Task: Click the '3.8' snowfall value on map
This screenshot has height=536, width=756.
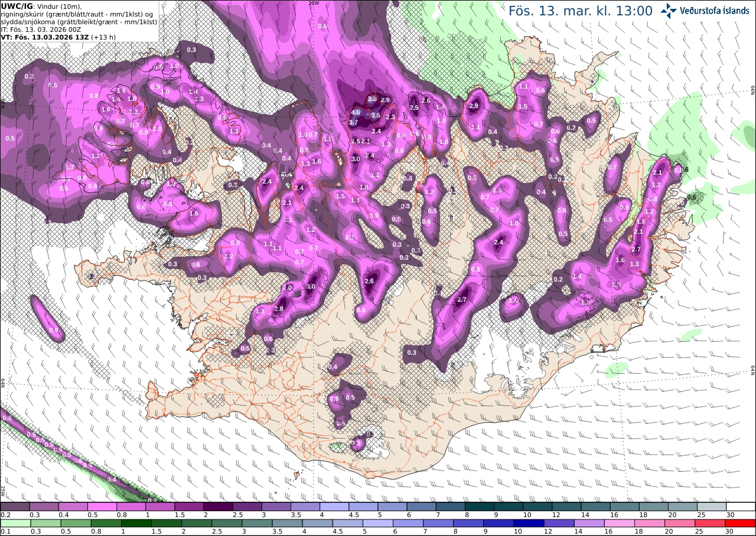Action: (x=372, y=99)
